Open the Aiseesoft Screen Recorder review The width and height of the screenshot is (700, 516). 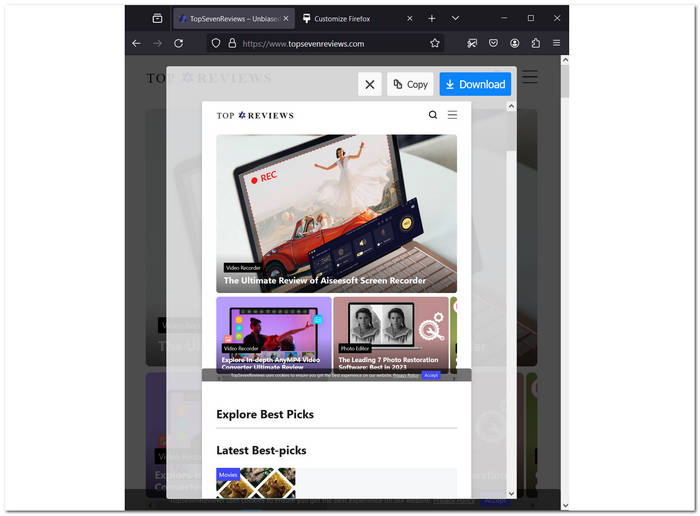click(x=337, y=214)
